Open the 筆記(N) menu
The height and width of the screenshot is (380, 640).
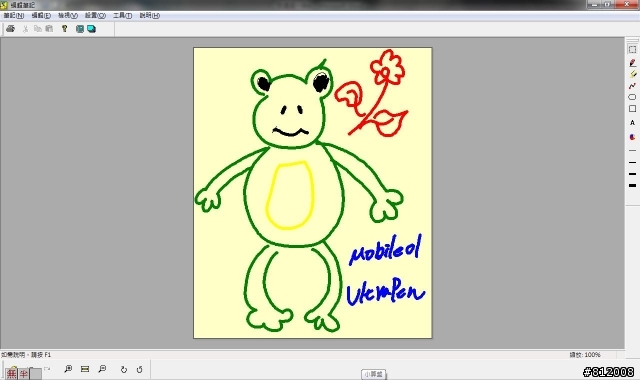(13, 16)
